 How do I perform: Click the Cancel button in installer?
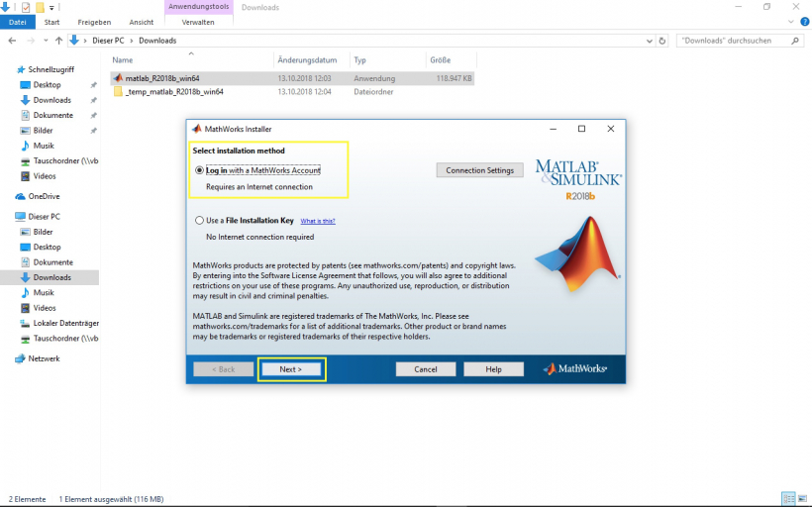(x=426, y=369)
